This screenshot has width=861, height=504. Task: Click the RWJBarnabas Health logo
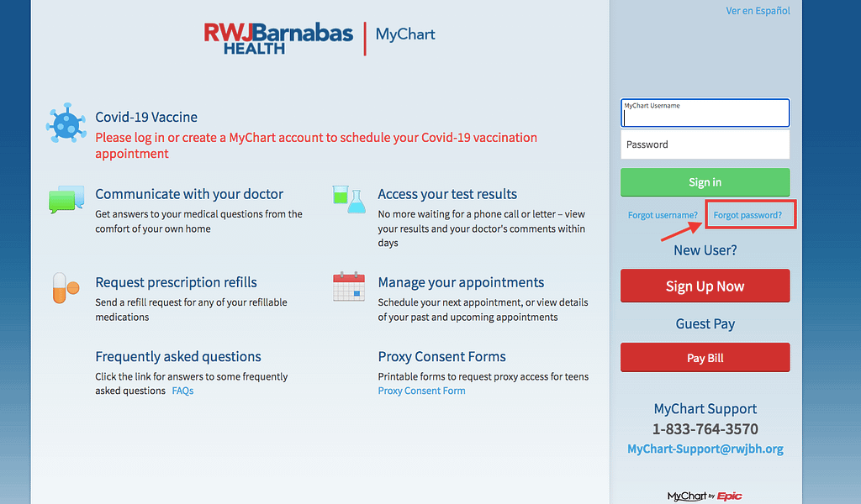[278, 39]
